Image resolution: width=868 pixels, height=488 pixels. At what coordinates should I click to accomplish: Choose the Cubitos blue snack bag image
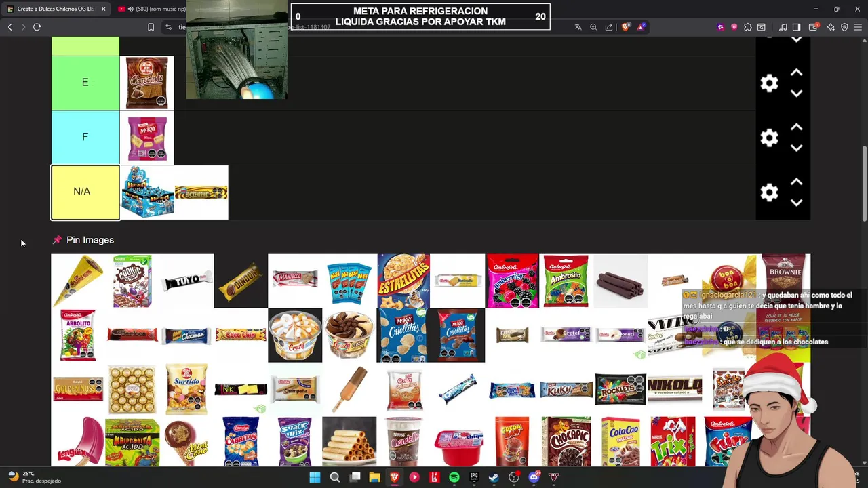(241, 441)
